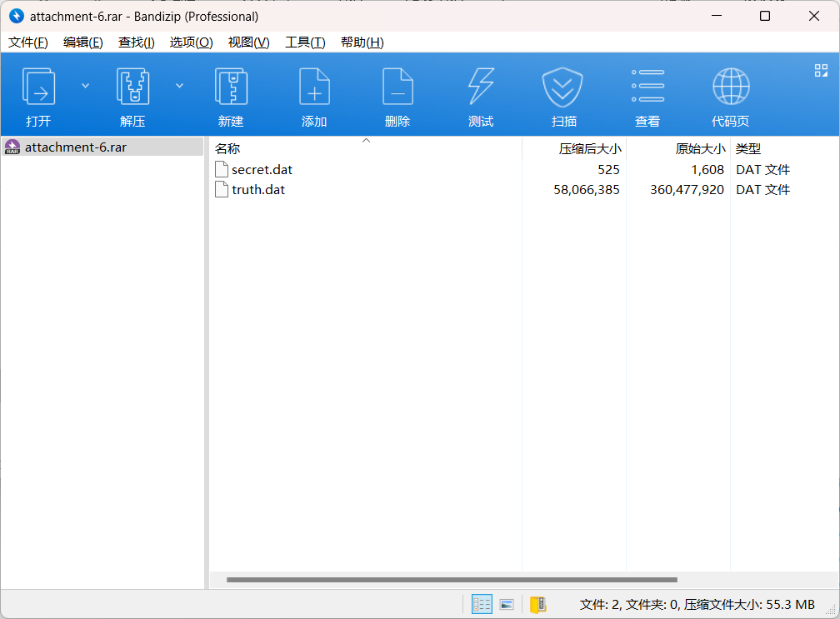Select the truth.dat file
This screenshot has width=840, height=619.
click(258, 190)
